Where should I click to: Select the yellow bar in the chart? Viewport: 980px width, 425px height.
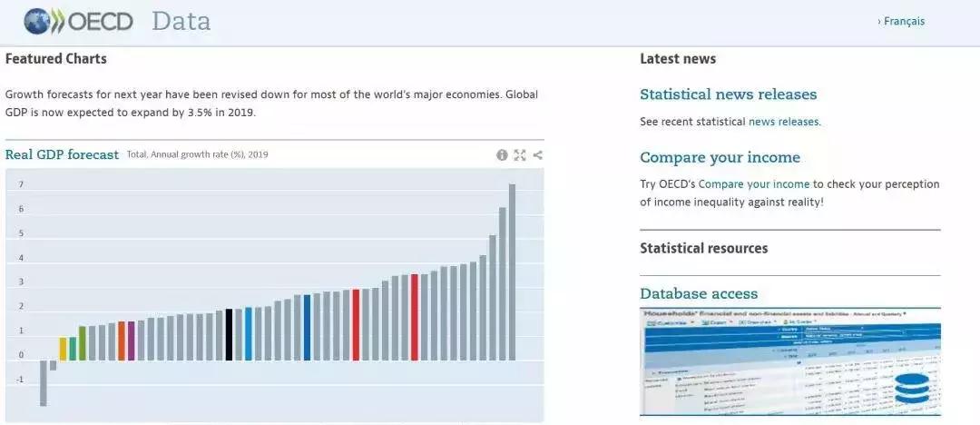[x=63, y=349]
